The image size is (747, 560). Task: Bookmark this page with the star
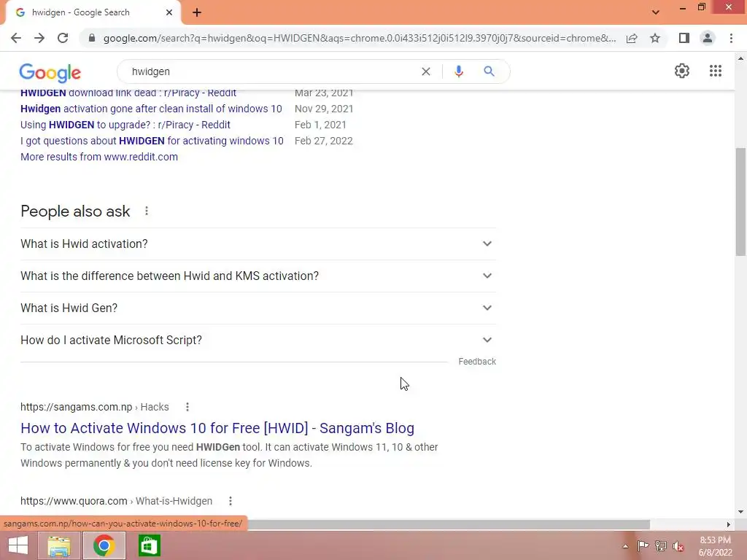655,38
